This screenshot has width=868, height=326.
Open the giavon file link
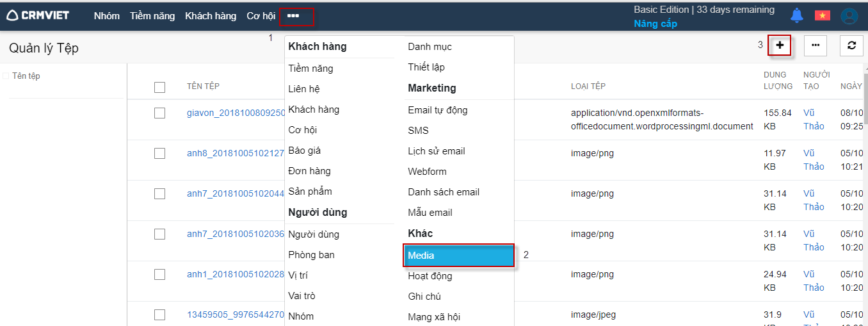[x=236, y=113]
